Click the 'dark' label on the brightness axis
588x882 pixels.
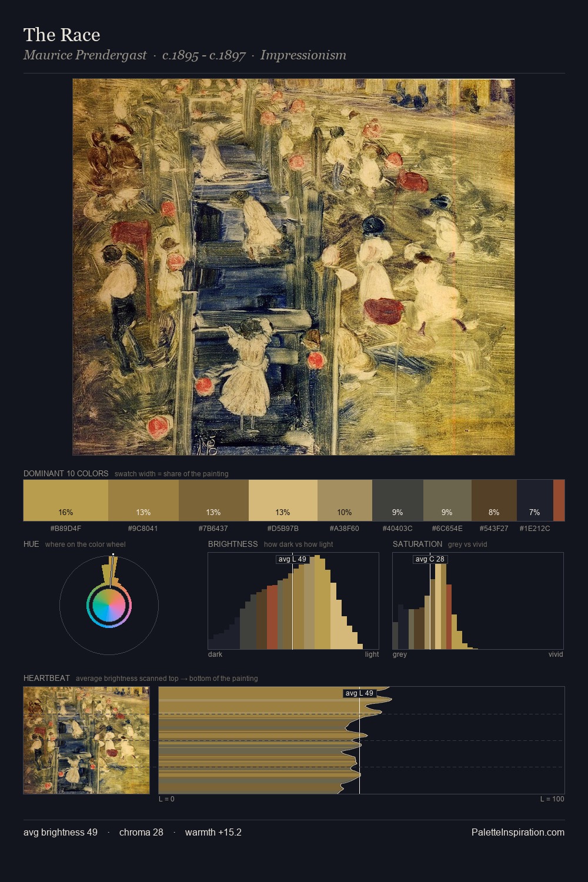(x=215, y=654)
